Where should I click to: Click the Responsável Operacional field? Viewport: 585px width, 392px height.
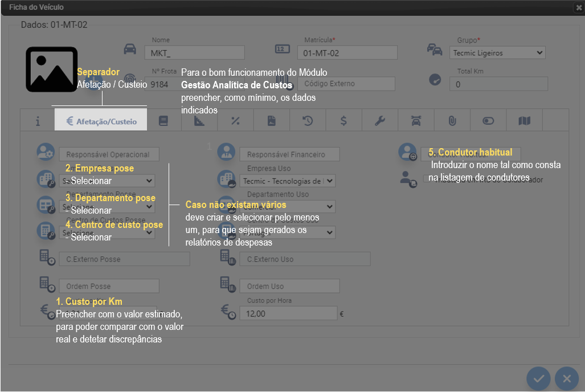click(x=109, y=154)
